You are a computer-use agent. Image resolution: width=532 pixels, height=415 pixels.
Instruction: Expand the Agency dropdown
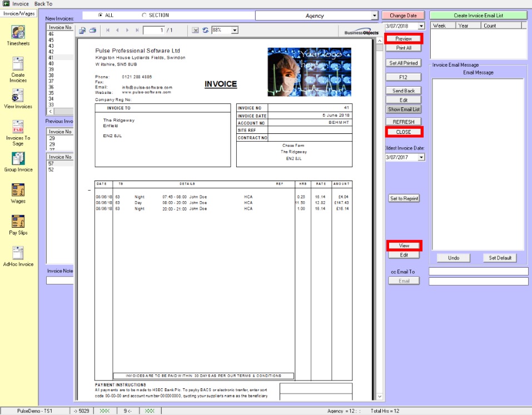(374, 16)
